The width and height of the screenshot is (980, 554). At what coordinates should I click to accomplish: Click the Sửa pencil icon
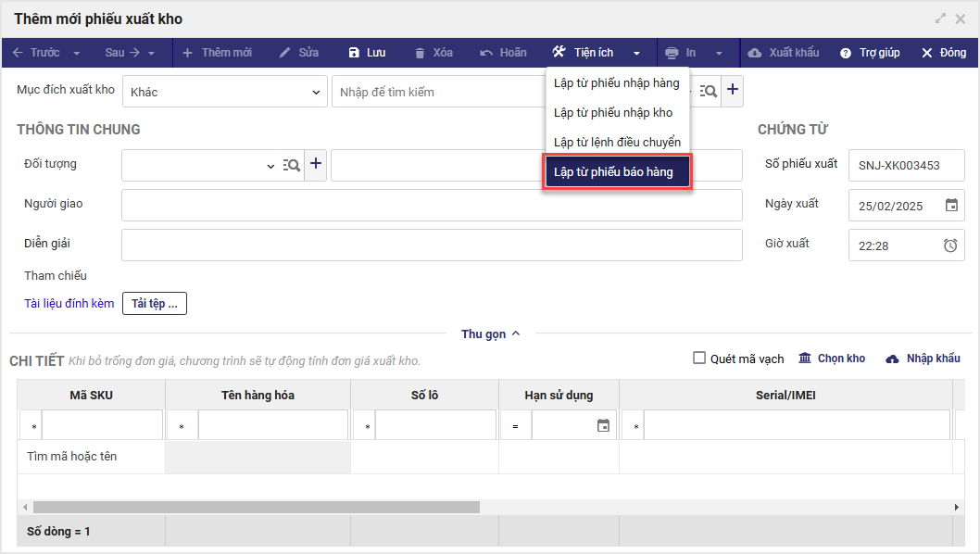[x=284, y=53]
